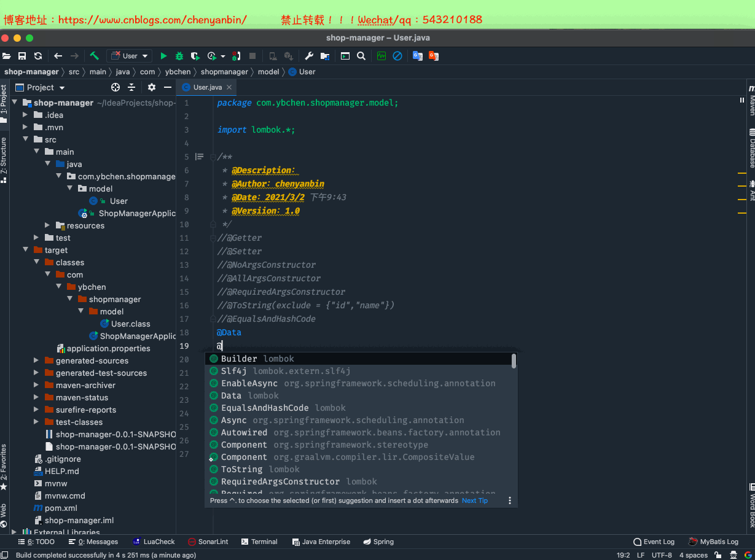Click the Synchronize refresh icon
Screen dimensions: 755x560
click(38, 56)
